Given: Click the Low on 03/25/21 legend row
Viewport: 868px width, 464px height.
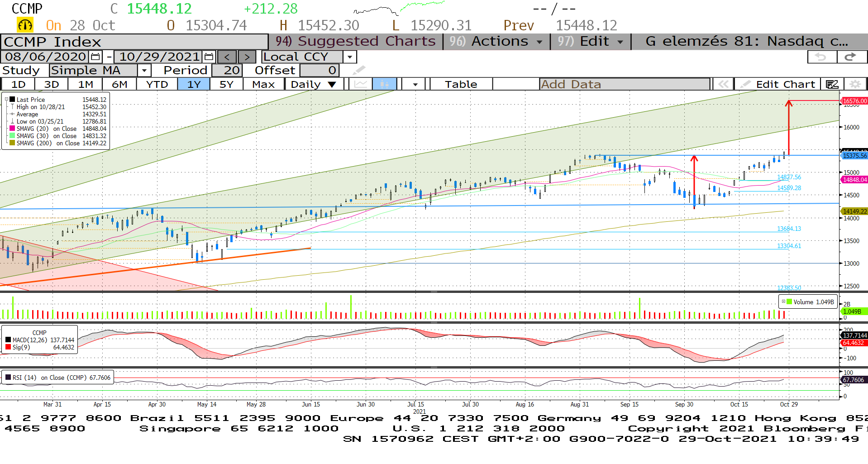Looking at the screenshot, I should pyautogui.click(x=58, y=121).
